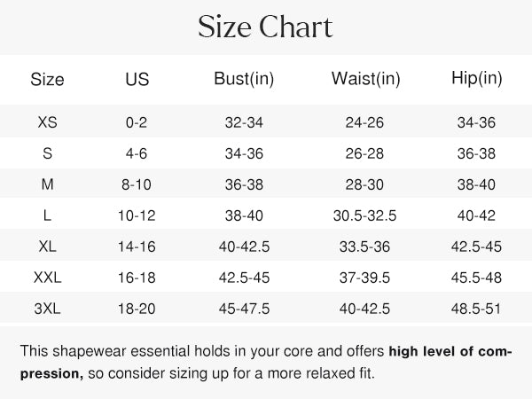The width and height of the screenshot is (532, 399).
Task: Select the S size row label
Action: (x=47, y=153)
